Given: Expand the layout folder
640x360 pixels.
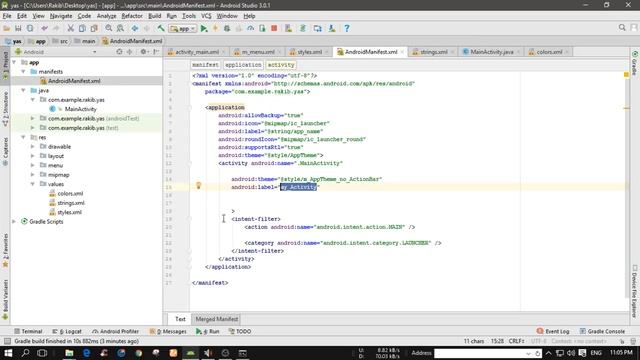Looking at the screenshot, I should pyautogui.click(x=33, y=156).
